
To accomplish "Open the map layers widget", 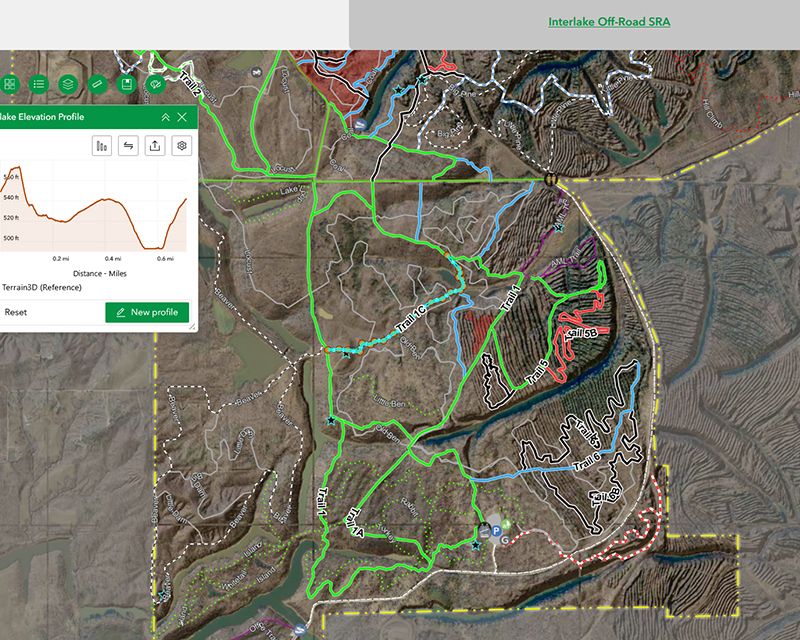I will coord(68,84).
